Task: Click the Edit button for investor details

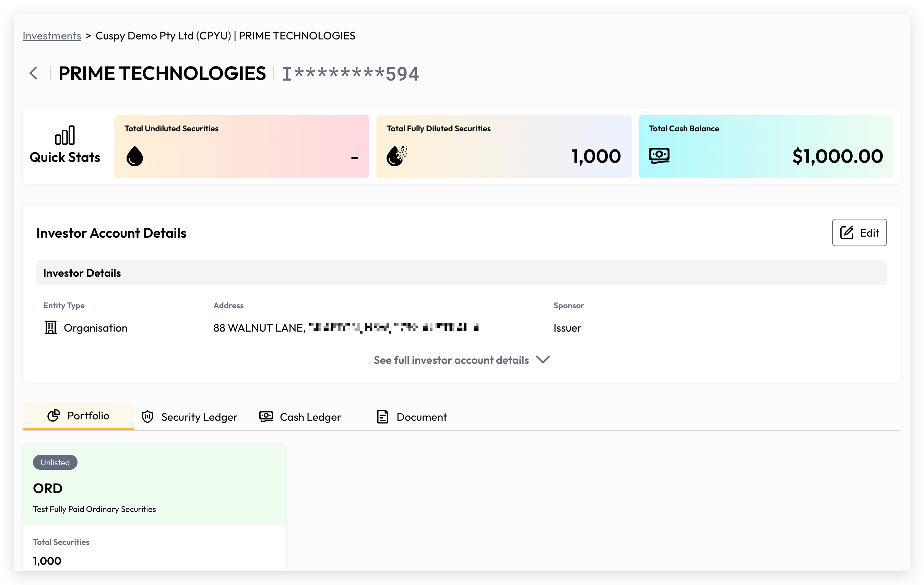Action: tap(859, 232)
